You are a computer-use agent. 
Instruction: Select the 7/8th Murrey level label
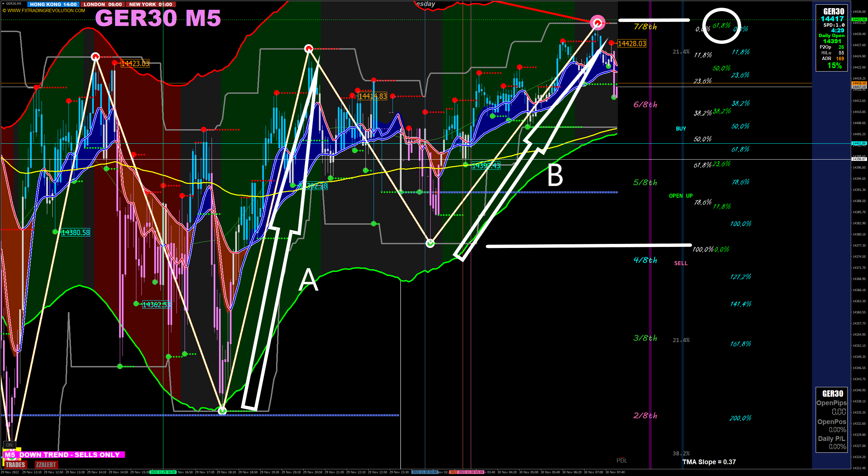click(645, 27)
